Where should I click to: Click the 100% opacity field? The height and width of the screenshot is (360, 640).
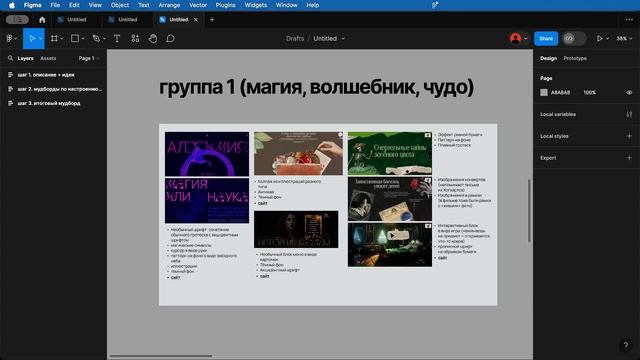[x=589, y=93]
